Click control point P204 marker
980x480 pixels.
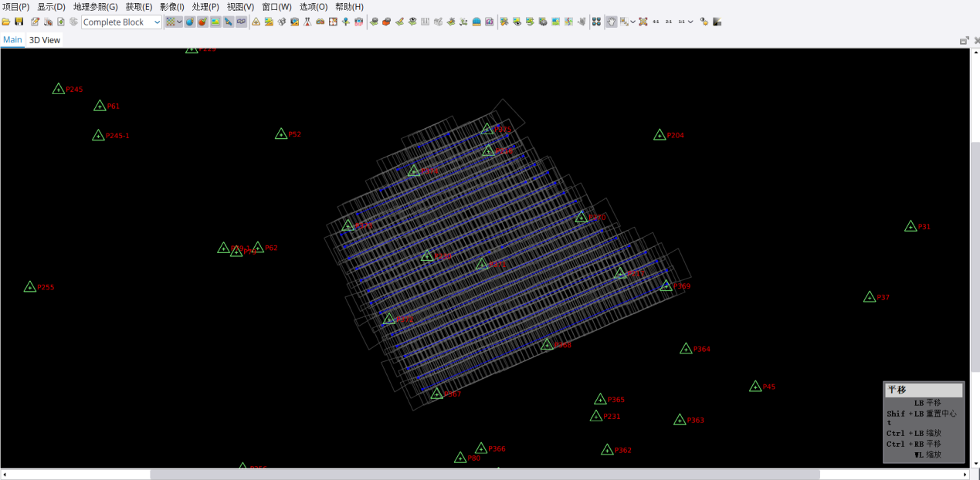point(660,135)
